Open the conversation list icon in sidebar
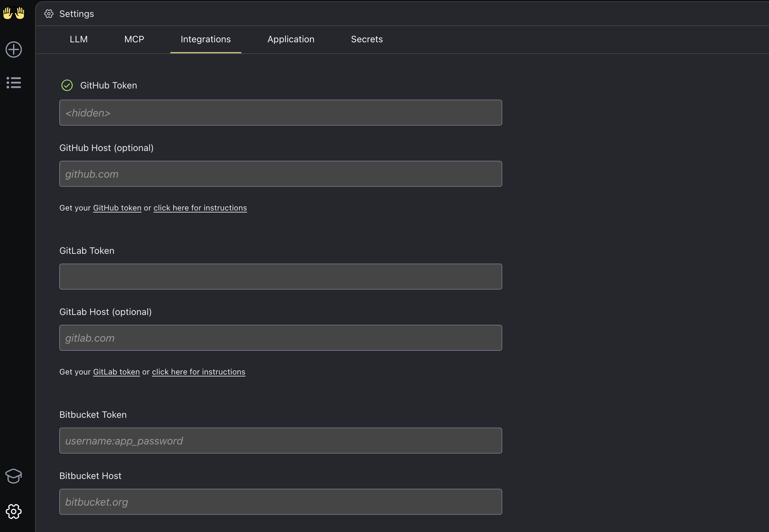Screen dimensions: 769x532 pyautogui.click(x=13, y=83)
